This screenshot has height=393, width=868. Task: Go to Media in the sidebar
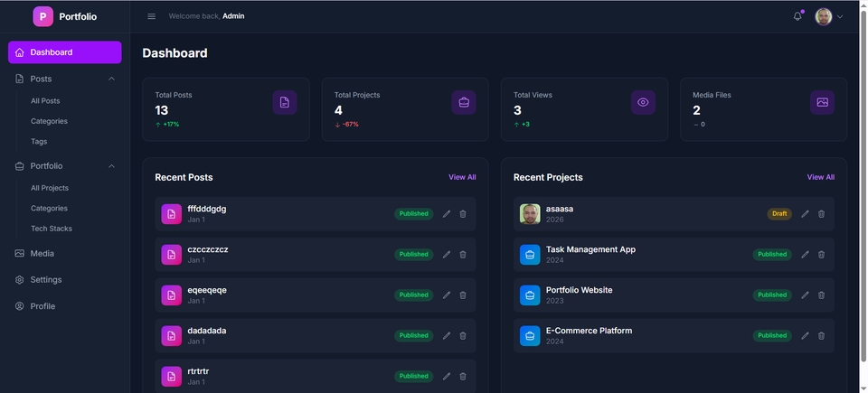coord(42,254)
